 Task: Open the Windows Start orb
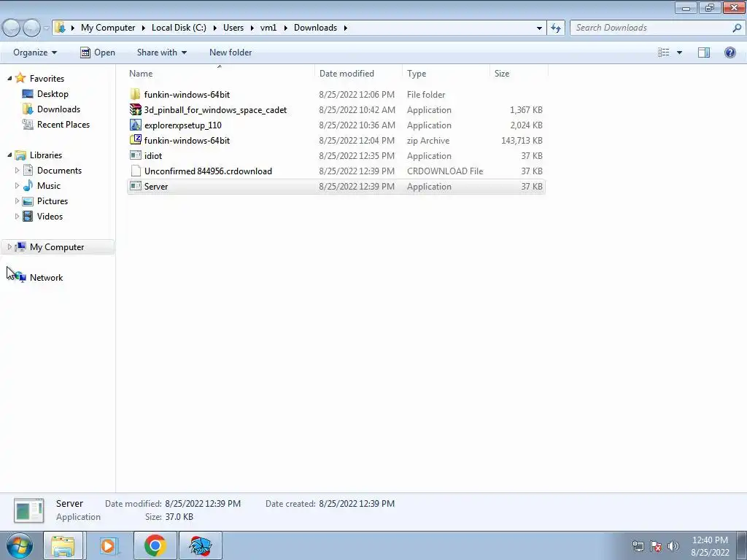tap(20, 545)
